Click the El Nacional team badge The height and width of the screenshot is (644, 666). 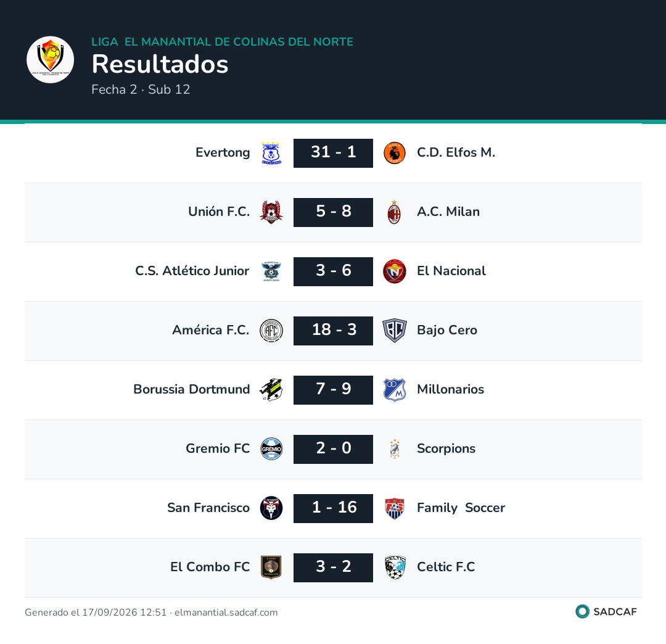[395, 271]
